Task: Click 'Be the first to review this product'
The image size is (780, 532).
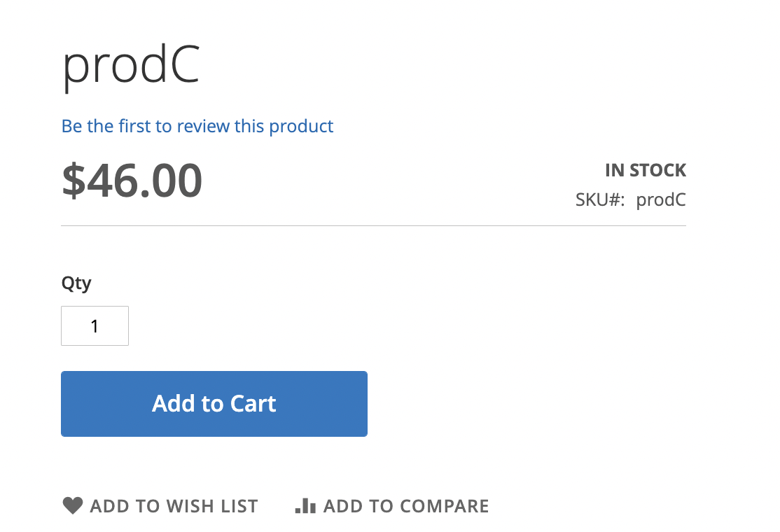Action: coord(197,126)
